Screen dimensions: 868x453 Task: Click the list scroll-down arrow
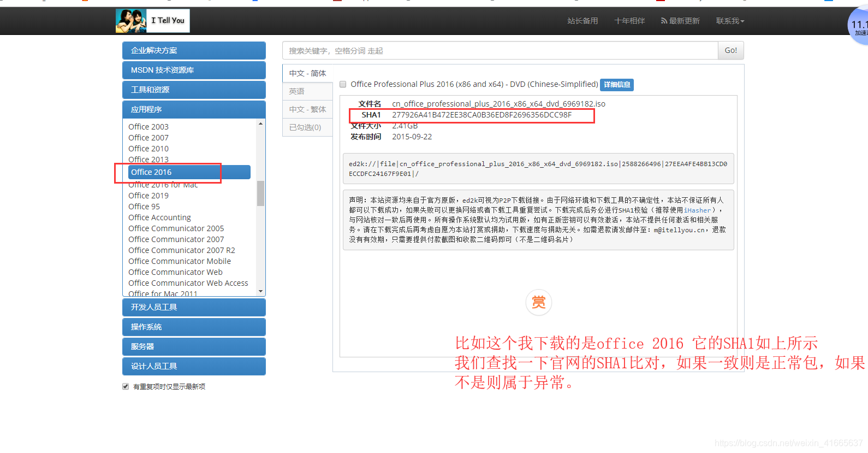(260, 291)
